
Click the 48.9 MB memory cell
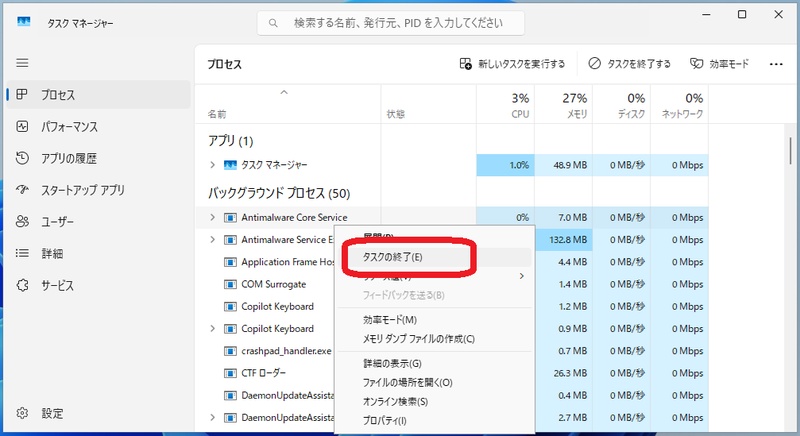coord(564,165)
